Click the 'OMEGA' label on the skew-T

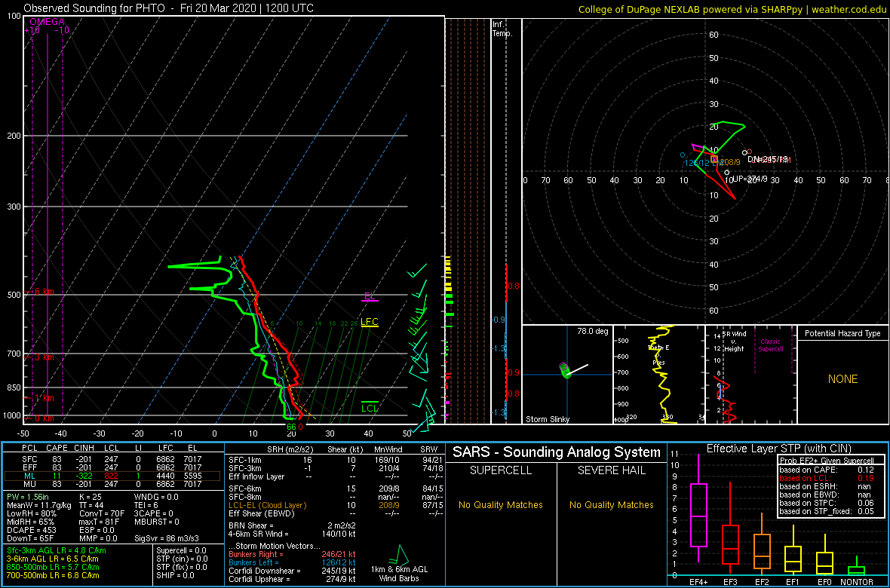click(47, 22)
